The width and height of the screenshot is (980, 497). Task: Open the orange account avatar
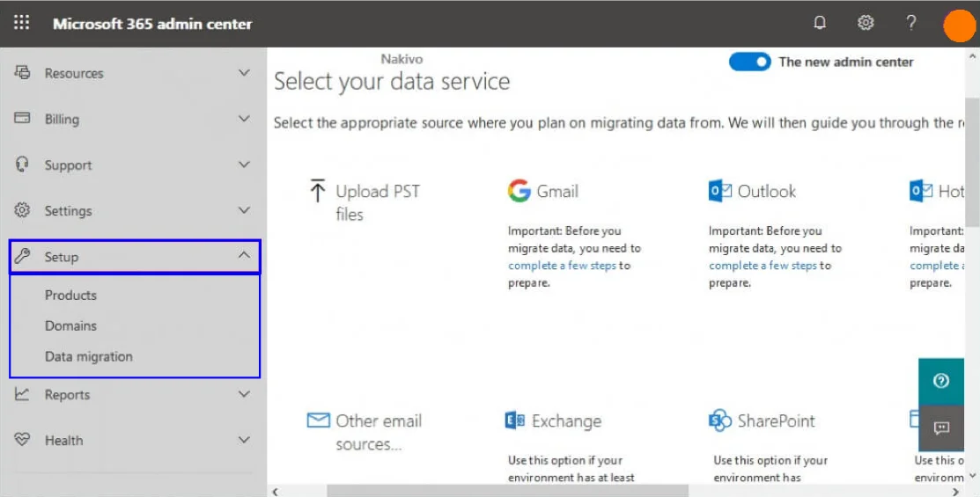click(960, 26)
